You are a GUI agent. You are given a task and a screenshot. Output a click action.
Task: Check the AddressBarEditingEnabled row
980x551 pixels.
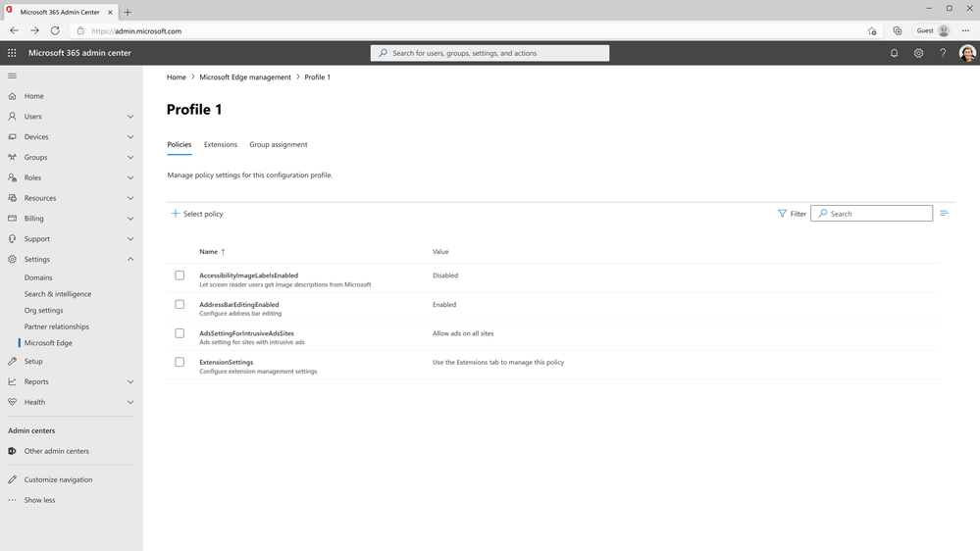pos(180,304)
